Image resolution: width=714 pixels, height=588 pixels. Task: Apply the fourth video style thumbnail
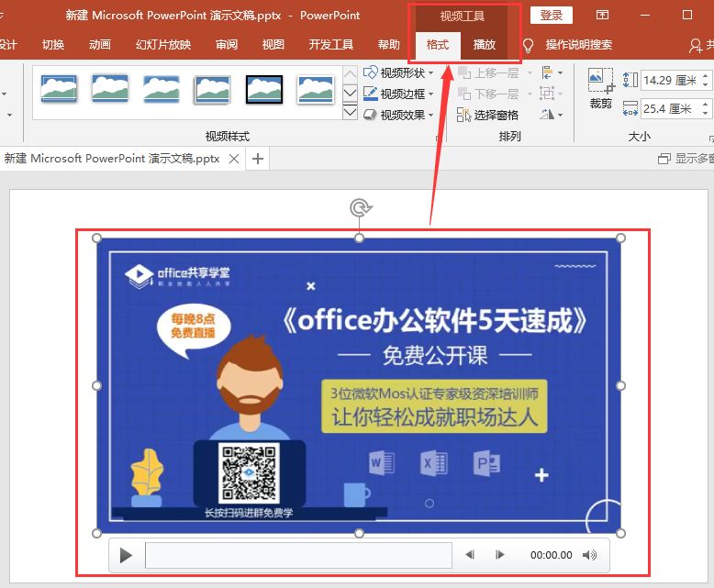pos(213,89)
